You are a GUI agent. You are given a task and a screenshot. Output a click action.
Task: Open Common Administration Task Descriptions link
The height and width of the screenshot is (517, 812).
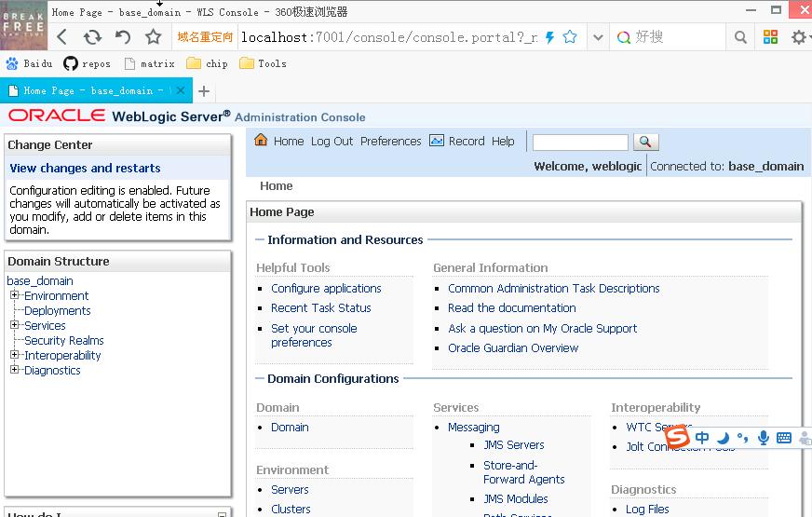[x=553, y=289]
